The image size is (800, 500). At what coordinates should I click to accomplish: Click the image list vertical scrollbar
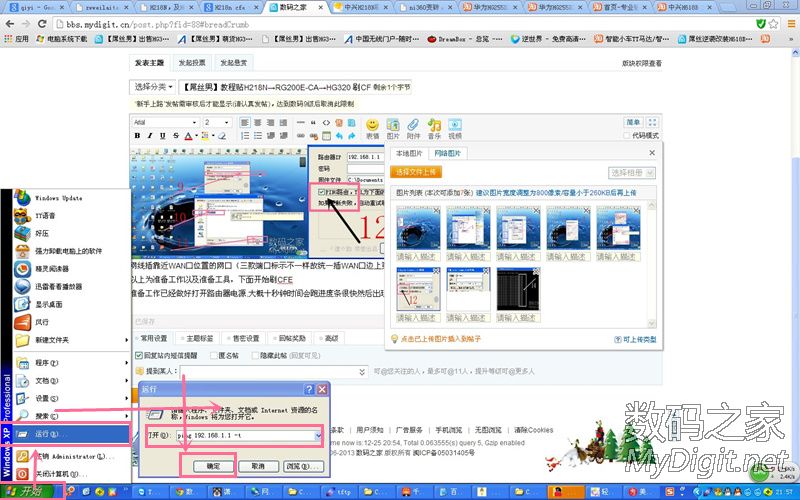(652, 264)
